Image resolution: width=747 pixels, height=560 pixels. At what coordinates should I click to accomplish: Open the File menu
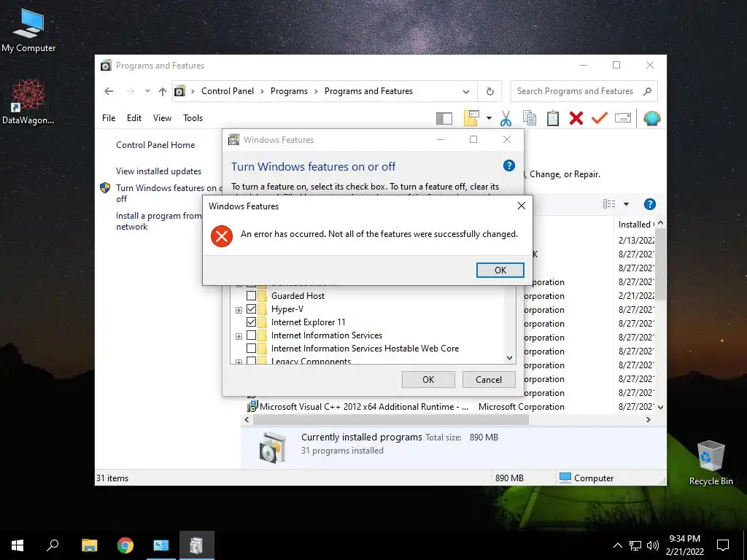(109, 117)
